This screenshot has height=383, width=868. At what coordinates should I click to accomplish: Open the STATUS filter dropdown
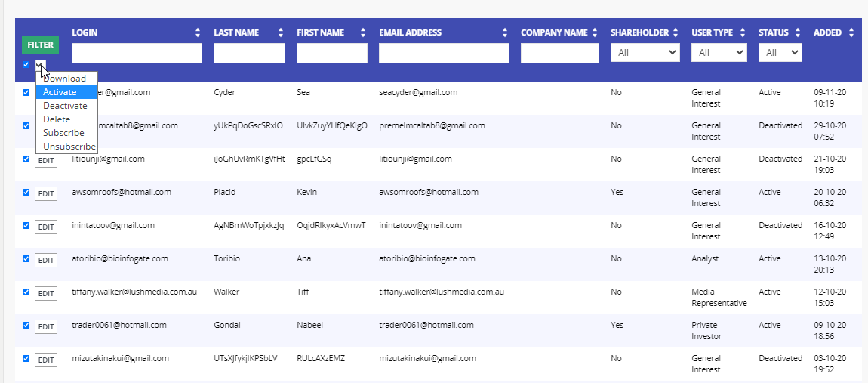pos(780,53)
